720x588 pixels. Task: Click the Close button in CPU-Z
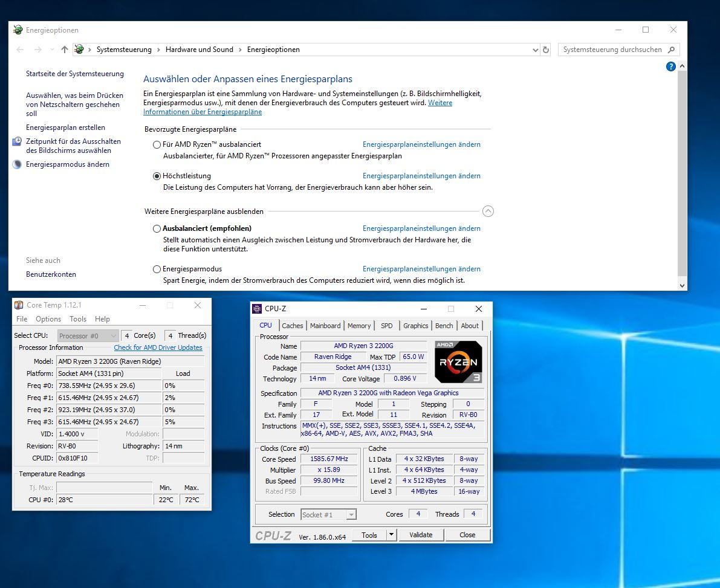tap(467, 535)
